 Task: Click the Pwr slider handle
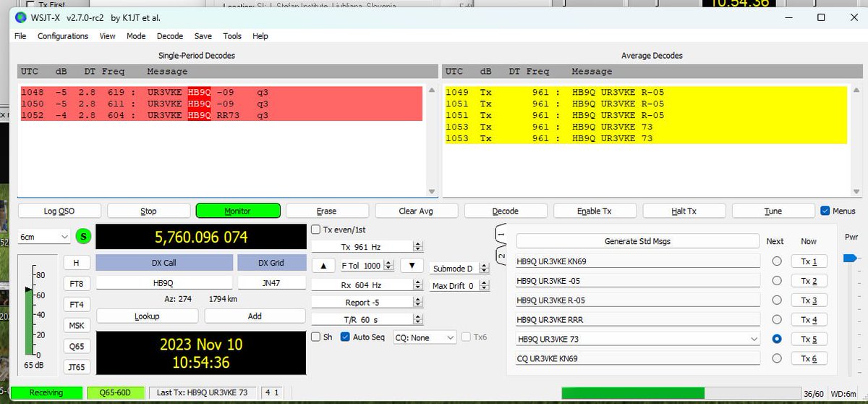[x=851, y=258]
